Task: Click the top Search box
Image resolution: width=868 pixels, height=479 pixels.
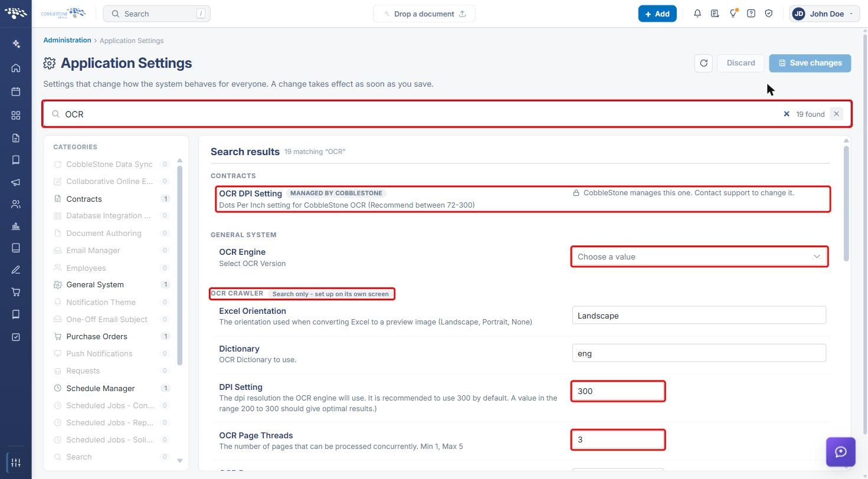Action: pyautogui.click(x=157, y=14)
